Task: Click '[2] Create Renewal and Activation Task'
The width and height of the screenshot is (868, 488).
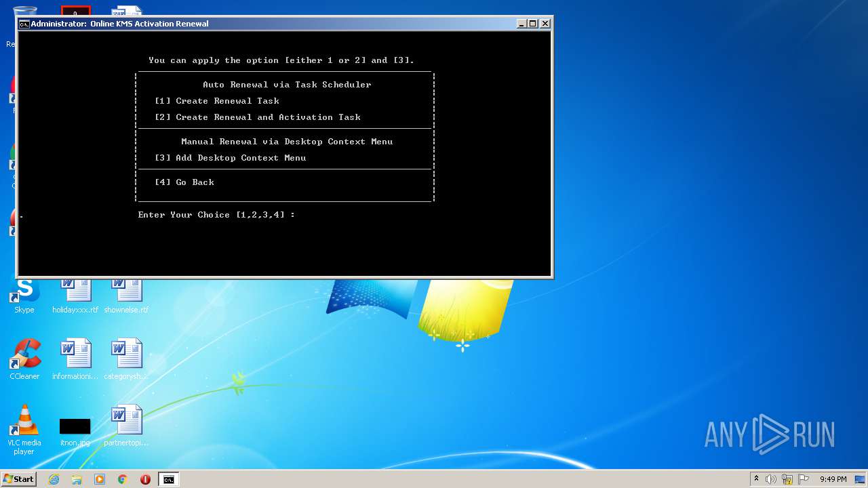Action: pyautogui.click(x=258, y=117)
